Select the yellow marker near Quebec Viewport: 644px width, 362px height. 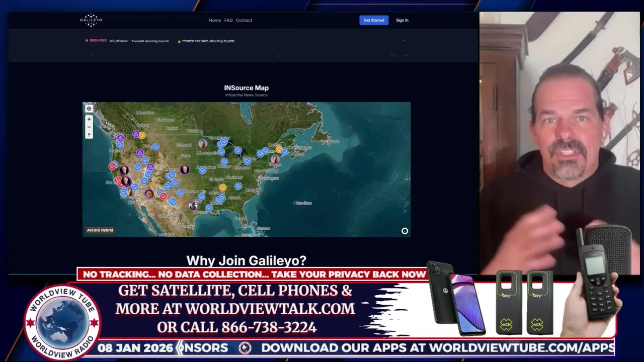coord(279,149)
